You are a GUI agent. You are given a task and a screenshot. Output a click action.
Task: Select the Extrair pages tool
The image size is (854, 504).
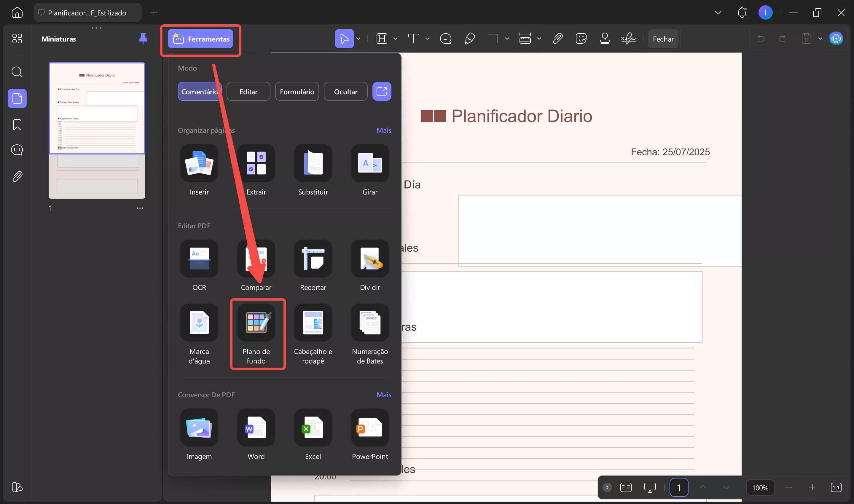tap(256, 163)
